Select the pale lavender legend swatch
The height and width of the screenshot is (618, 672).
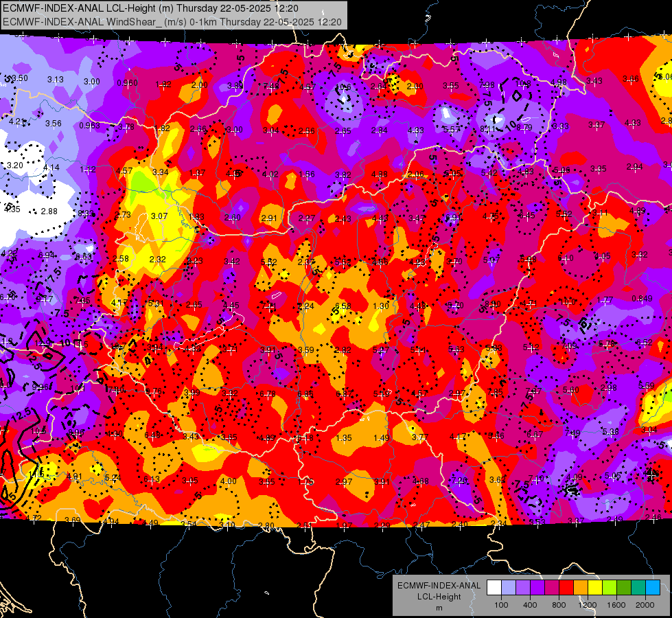[x=509, y=587]
